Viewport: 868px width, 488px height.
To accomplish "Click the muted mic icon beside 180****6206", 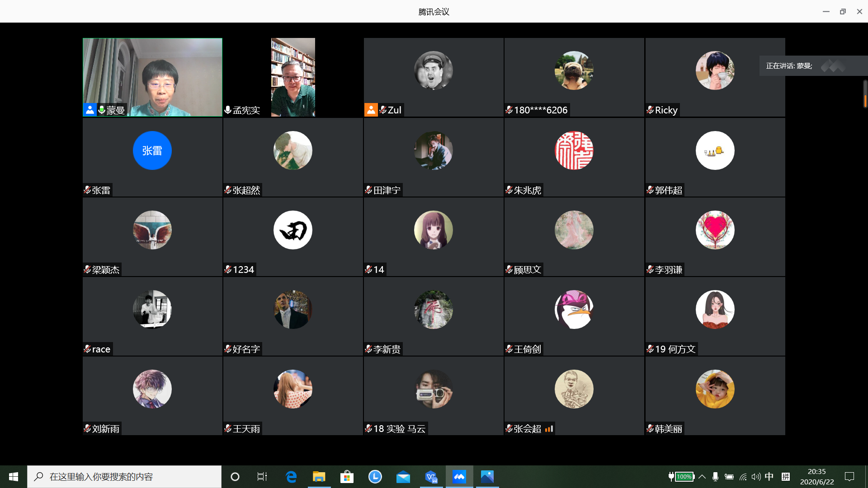I will coord(509,110).
